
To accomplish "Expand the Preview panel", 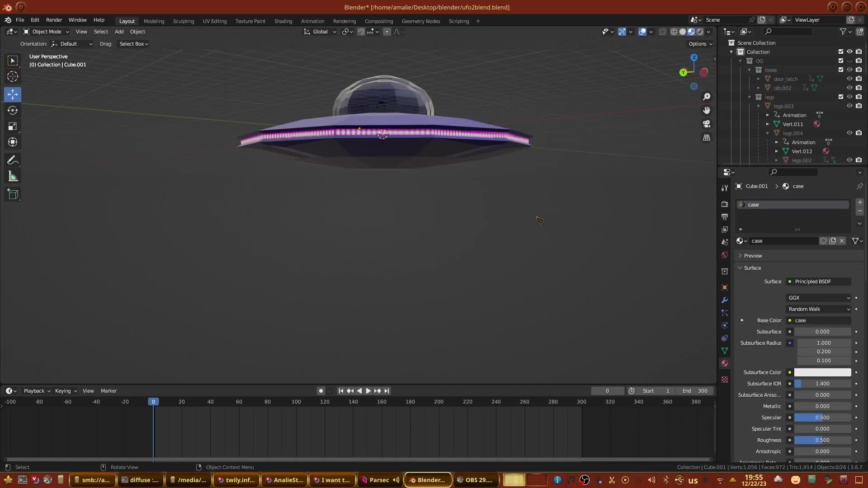I will [x=753, y=256].
